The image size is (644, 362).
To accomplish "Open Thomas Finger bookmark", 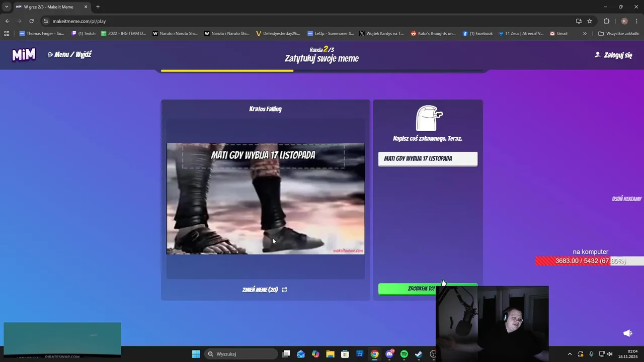I will [42, 34].
